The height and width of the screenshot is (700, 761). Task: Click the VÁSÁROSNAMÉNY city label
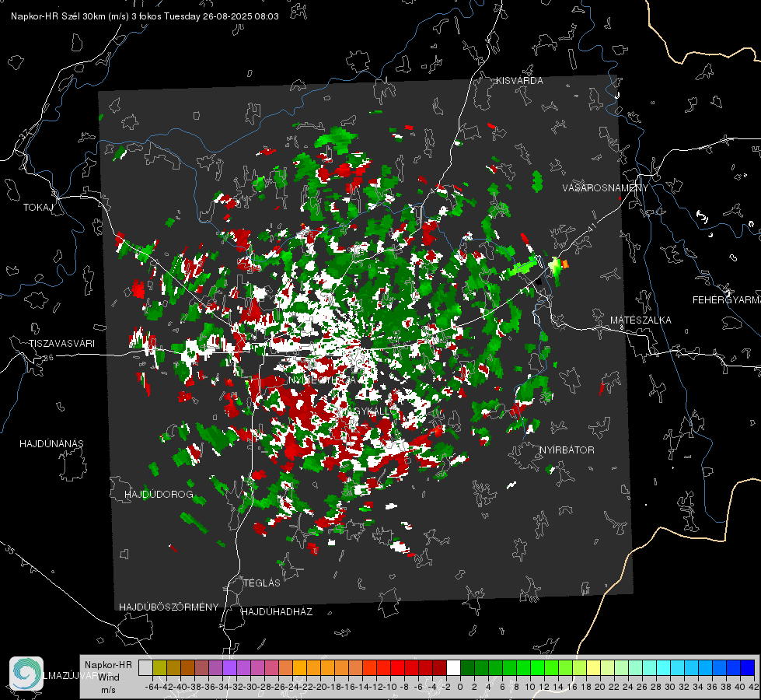click(x=606, y=187)
